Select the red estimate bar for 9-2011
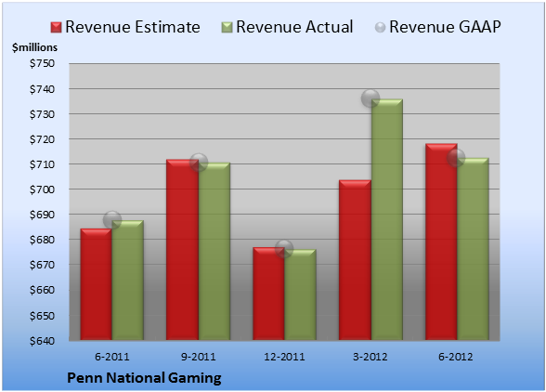Screen dimensions: 546x392 tap(182, 250)
